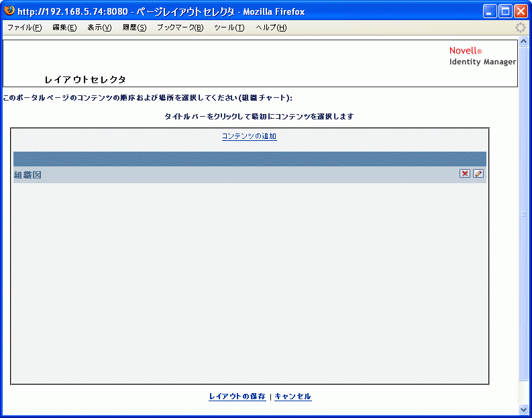The height and width of the screenshot is (418, 532).
Task: Close the Firefox window
Action: tap(521, 11)
